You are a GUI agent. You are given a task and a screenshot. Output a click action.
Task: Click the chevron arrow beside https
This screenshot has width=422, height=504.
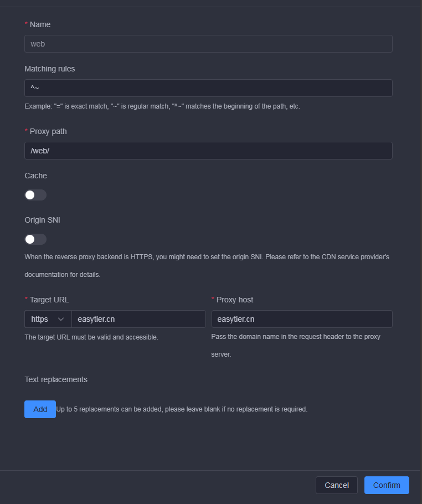pyautogui.click(x=61, y=319)
